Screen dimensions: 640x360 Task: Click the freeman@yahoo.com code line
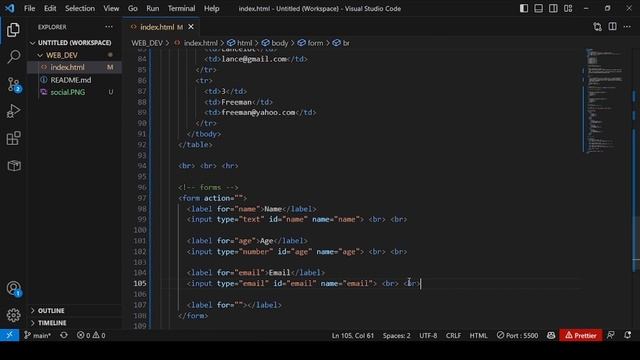click(260, 112)
